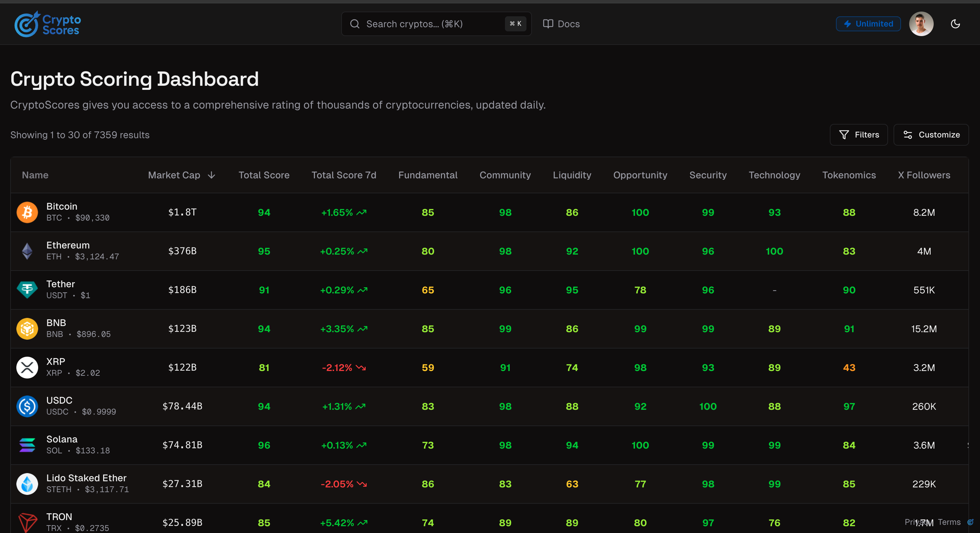Click the Lido Staked Ether icon
The width and height of the screenshot is (980, 533).
(x=27, y=484)
